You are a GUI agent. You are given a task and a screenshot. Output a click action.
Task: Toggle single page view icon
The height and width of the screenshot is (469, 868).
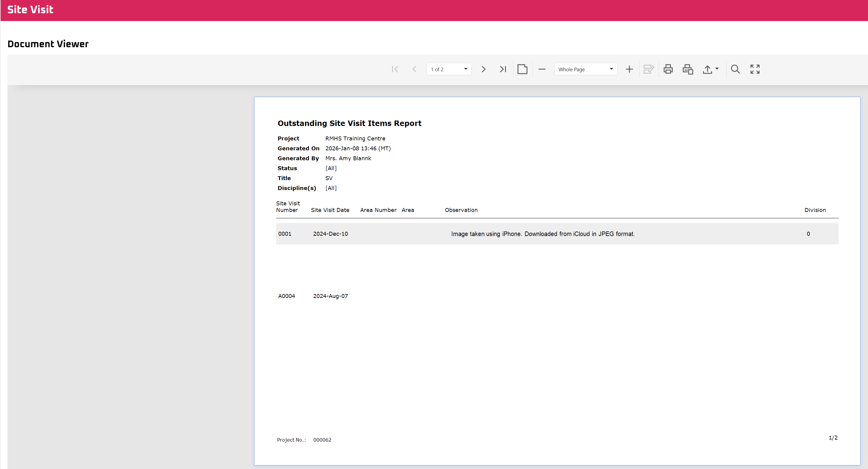tap(522, 69)
